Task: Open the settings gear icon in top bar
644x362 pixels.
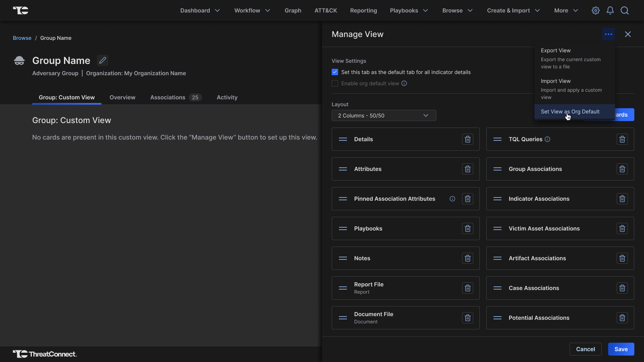Action: (x=596, y=10)
